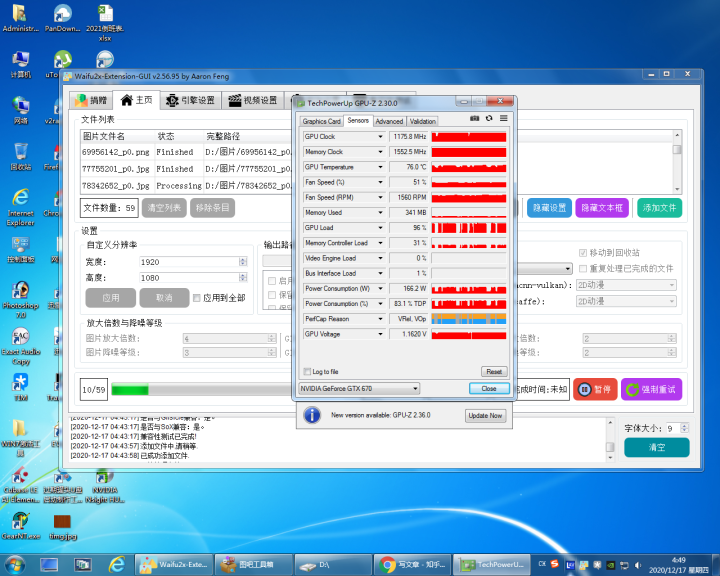Launch Cubase LE AI Elements shortcut

click(x=21, y=484)
